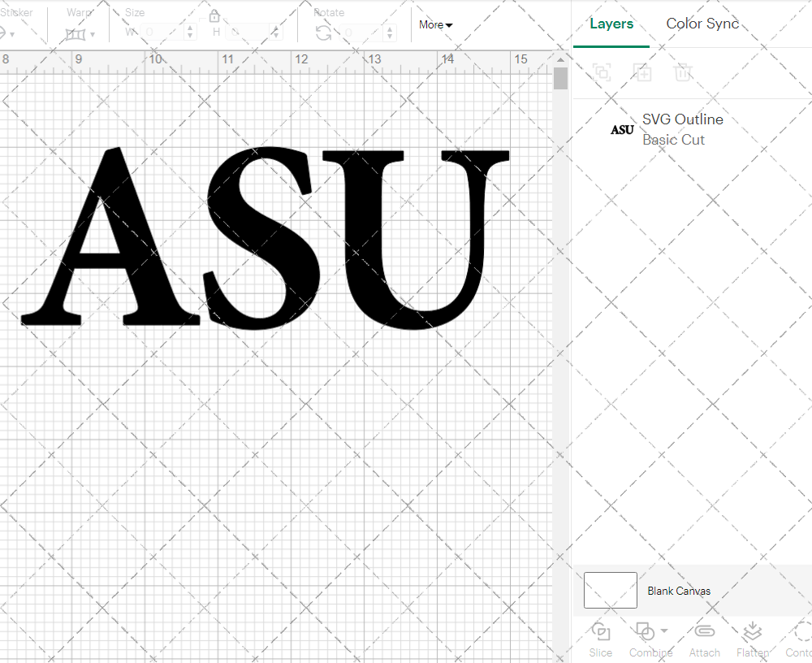The image size is (812, 663).
Task: Use the Flatten tool
Action: click(x=752, y=639)
